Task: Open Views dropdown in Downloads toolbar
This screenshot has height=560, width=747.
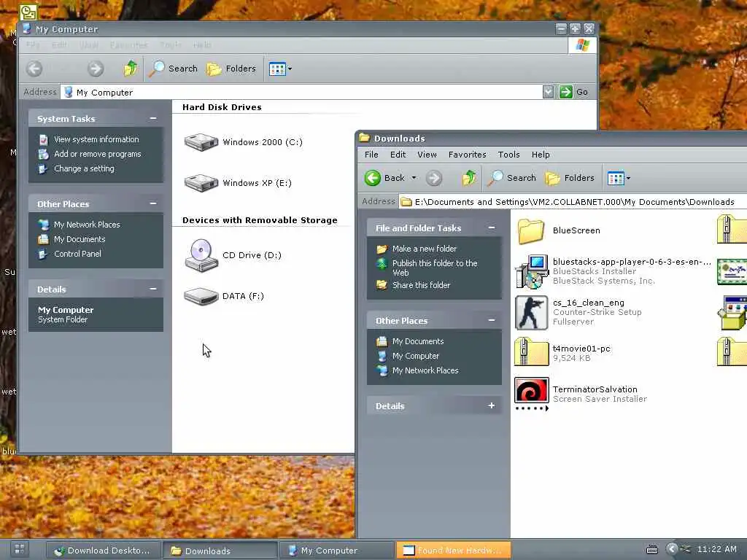Action: tap(619, 178)
